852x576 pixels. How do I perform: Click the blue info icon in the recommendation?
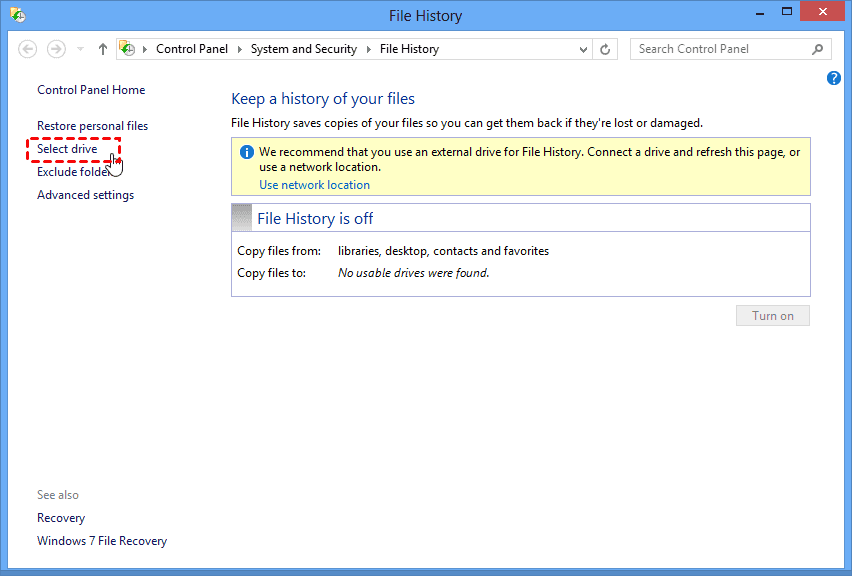click(x=246, y=153)
